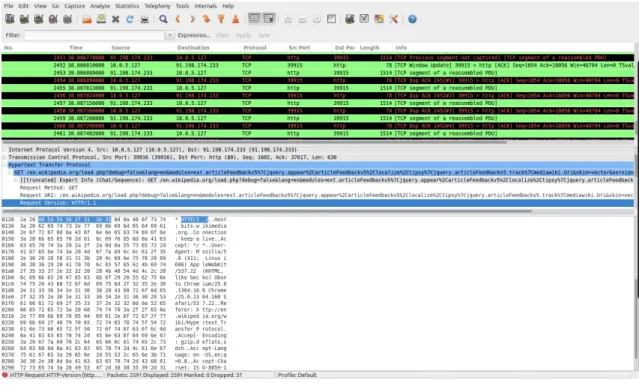Select packet 2452 TCP Window Update row
Viewport: 639px width, 386px height.
coord(318,65)
